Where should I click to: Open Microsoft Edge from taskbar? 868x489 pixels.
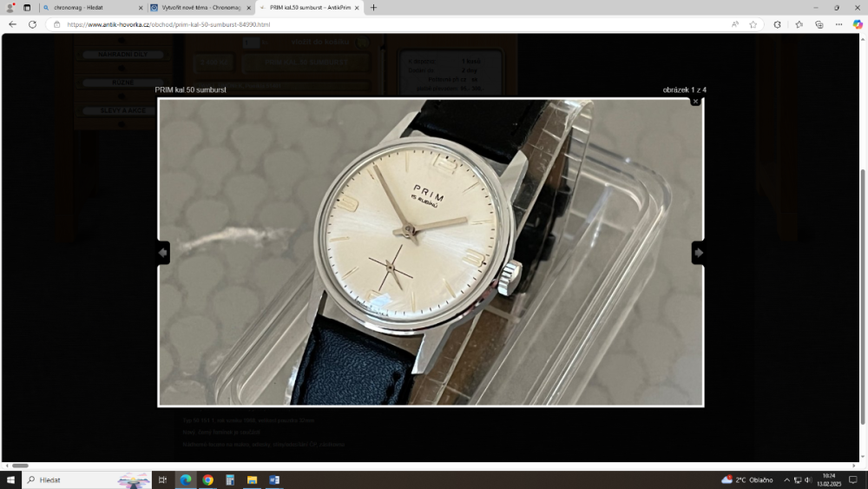click(x=186, y=479)
